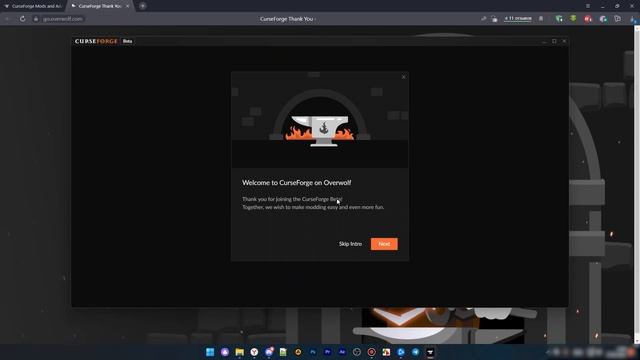The height and width of the screenshot is (360, 640).
Task: Open the green shield extension icon
Action: (559, 19)
